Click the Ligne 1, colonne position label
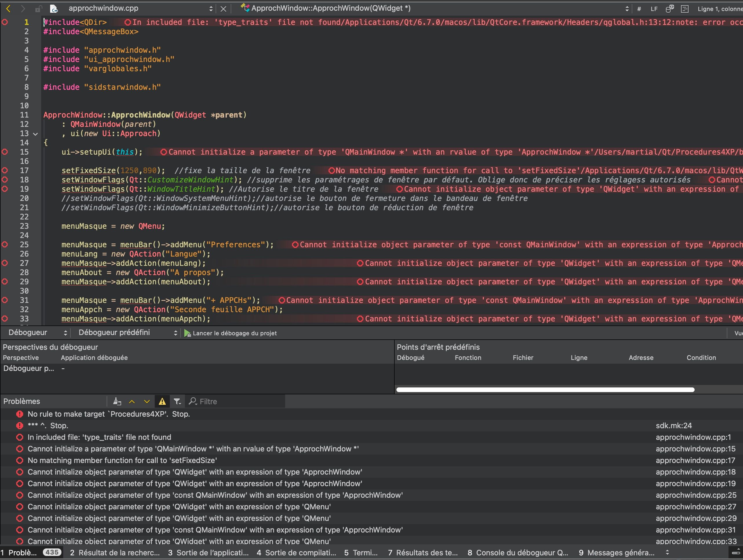Screen dimensions: 743x560 [720, 9]
